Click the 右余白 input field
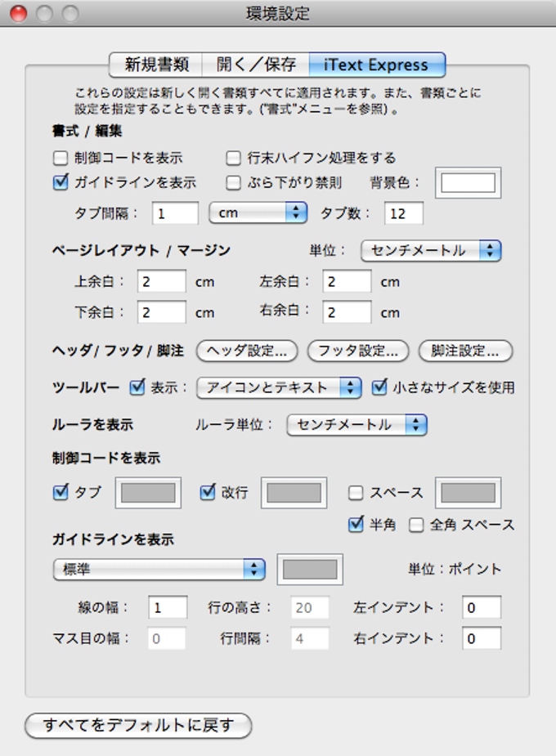Viewport: 556px width, 756px height. (347, 312)
